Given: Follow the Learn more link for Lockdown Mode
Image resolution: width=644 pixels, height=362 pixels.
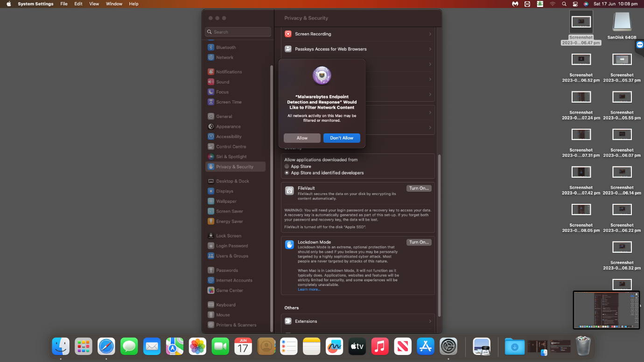Looking at the screenshot, I should 309,289.
